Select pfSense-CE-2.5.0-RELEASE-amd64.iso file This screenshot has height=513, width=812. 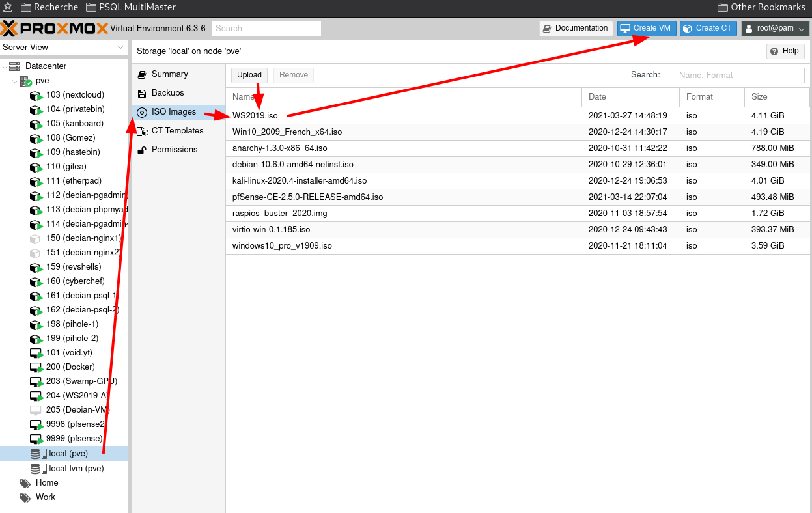[307, 197]
